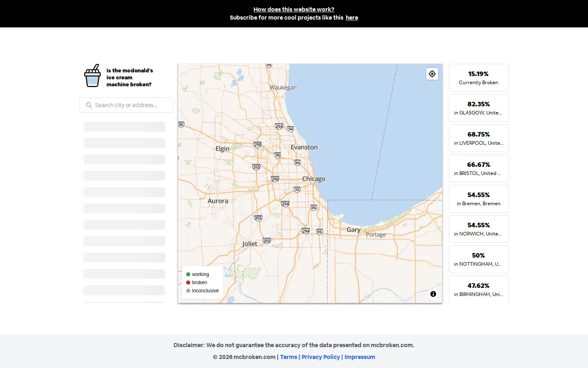Click the Joliet label on the map
The image size is (588, 368).
pyautogui.click(x=250, y=244)
